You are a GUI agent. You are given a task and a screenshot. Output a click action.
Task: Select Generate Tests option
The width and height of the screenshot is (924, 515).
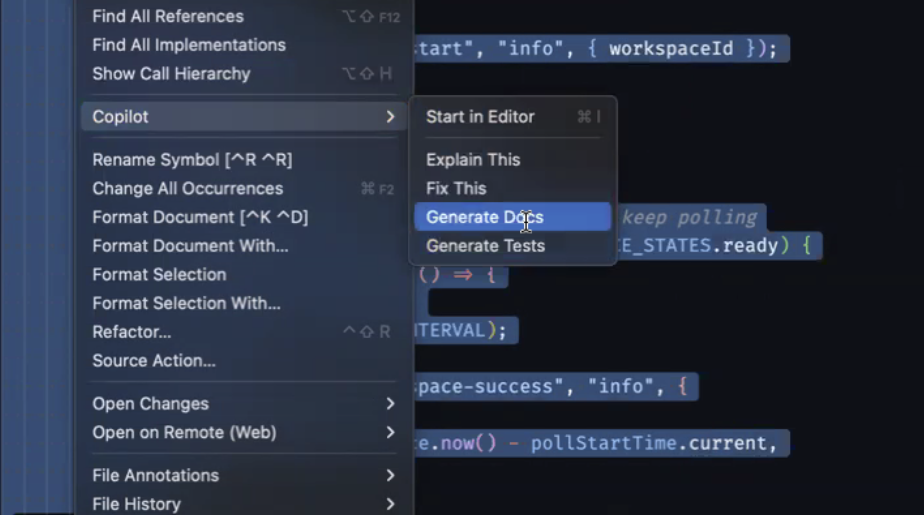(x=485, y=246)
